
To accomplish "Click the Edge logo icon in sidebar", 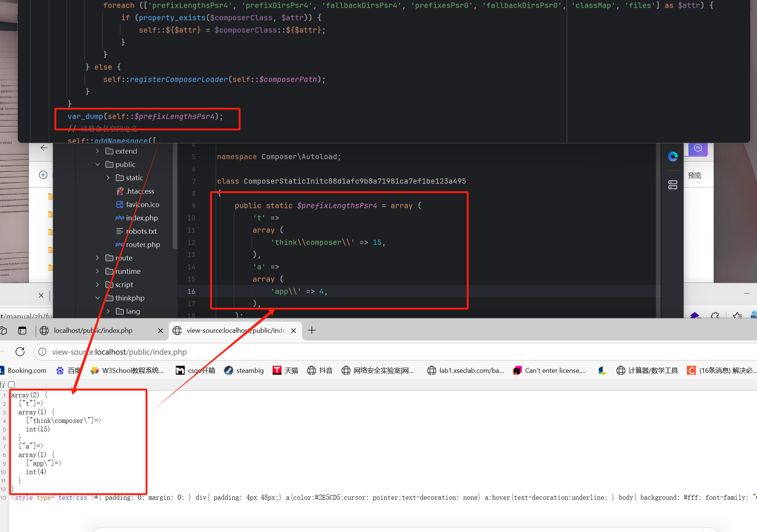I will (x=672, y=157).
